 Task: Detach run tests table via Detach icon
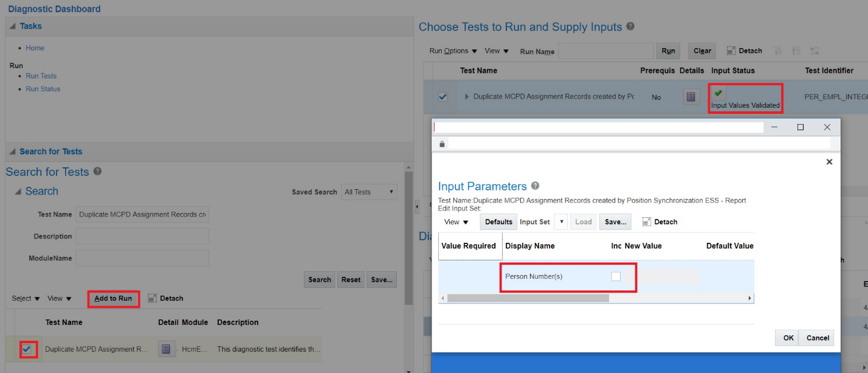(x=744, y=51)
